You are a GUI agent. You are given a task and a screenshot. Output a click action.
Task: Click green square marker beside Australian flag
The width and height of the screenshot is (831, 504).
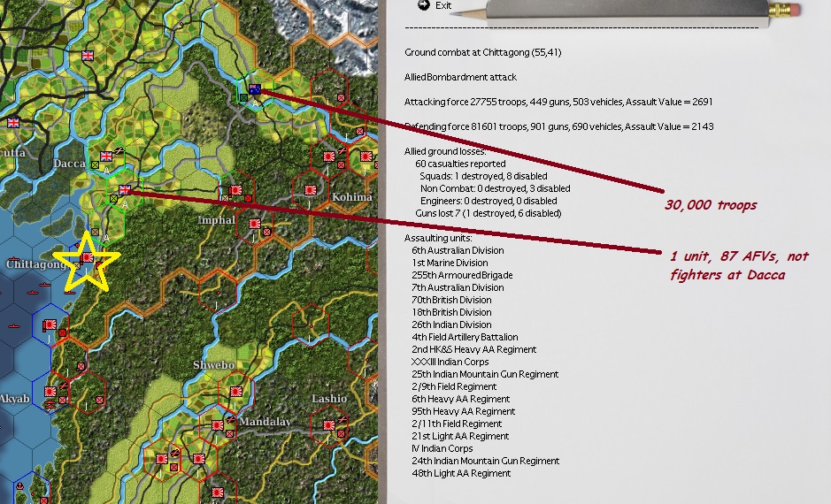[243, 97]
